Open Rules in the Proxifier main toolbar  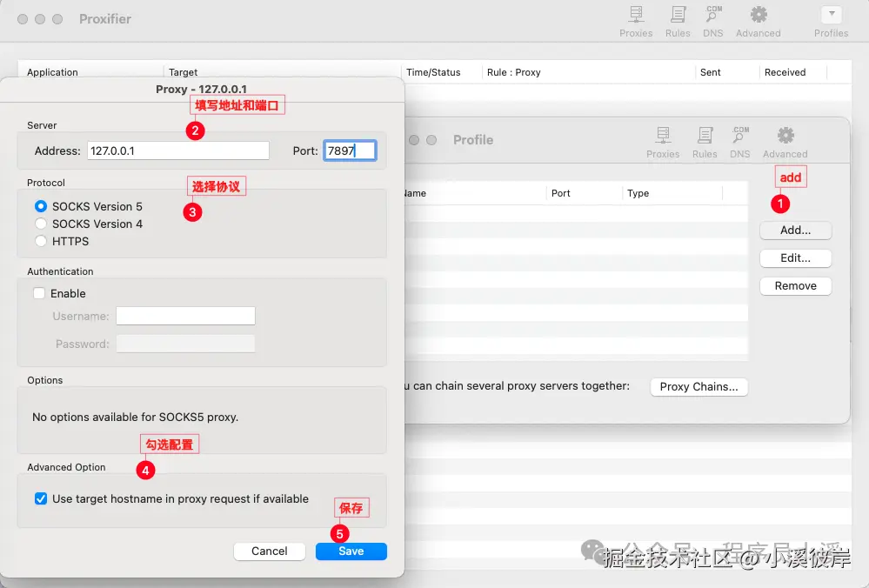(x=678, y=21)
